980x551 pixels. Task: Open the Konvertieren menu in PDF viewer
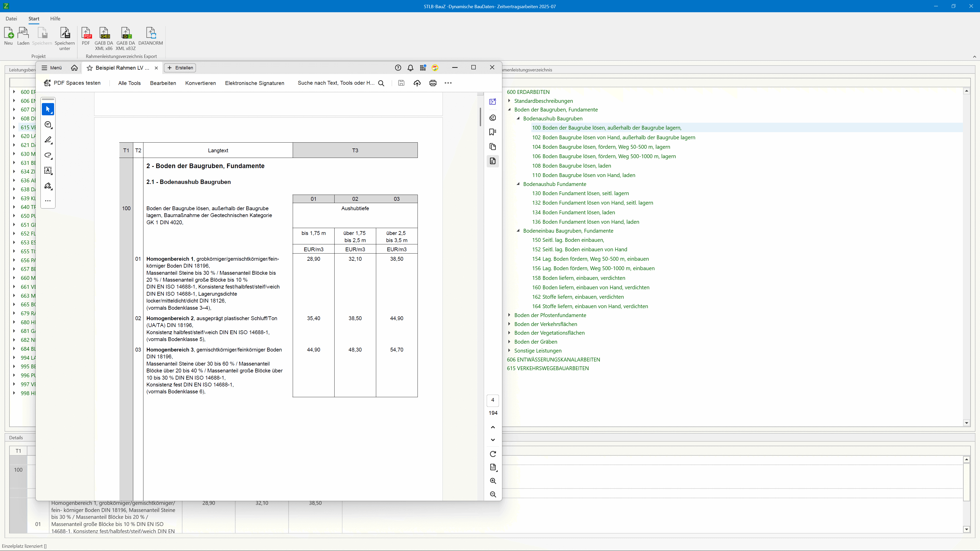click(201, 83)
